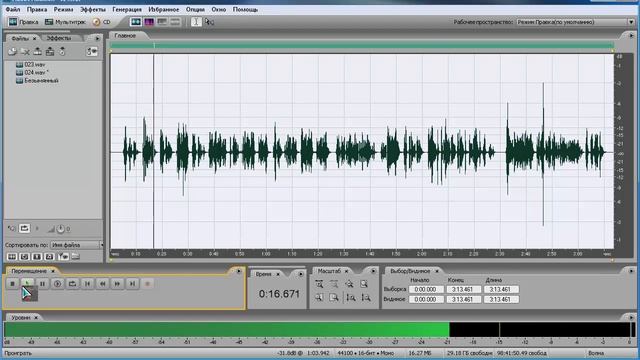Click the Rewind transport button
Viewport: 640px width, 360px height.
pos(102,283)
